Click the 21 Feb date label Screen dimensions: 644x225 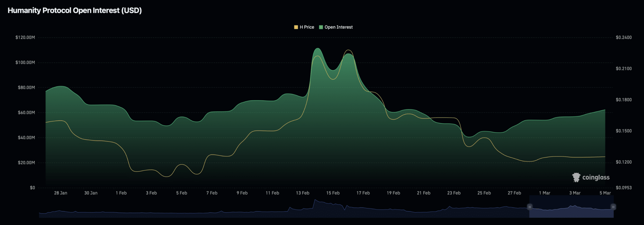point(424,193)
